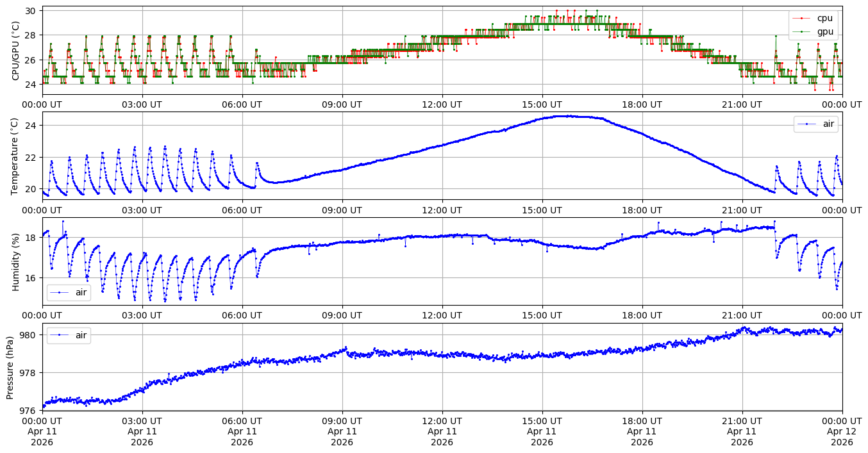The image size is (868, 453).
Task: Click the '16' tick on Humidity axis
Action: tap(31, 277)
